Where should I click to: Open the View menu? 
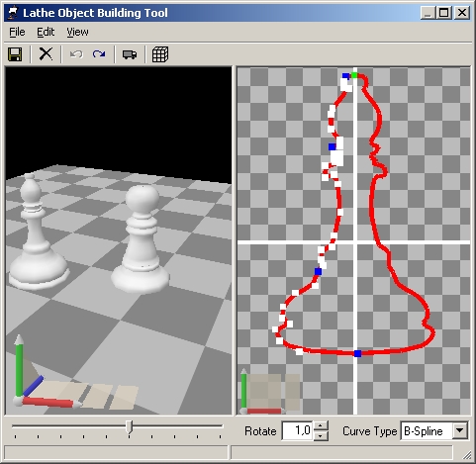77,32
